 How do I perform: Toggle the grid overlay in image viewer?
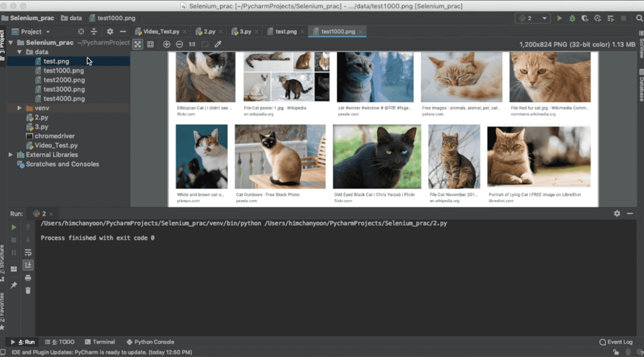coord(151,44)
